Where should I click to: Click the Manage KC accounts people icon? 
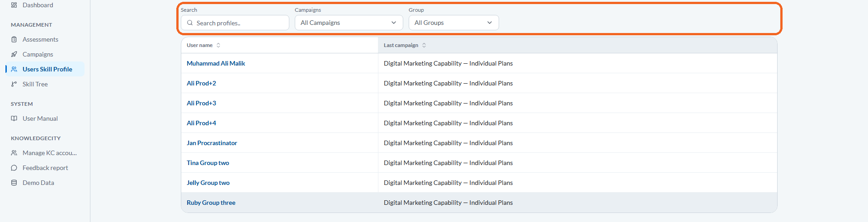(x=14, y=153)
